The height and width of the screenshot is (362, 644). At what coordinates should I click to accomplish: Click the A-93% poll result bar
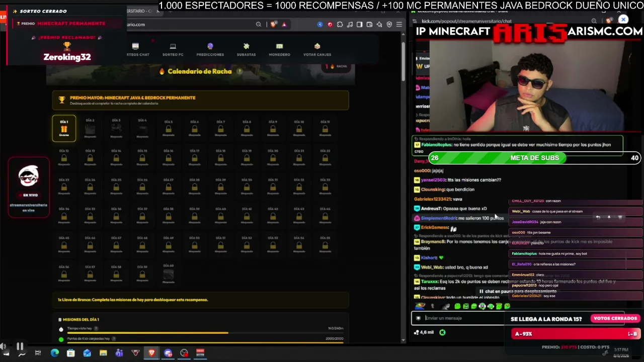coord(576,334)
